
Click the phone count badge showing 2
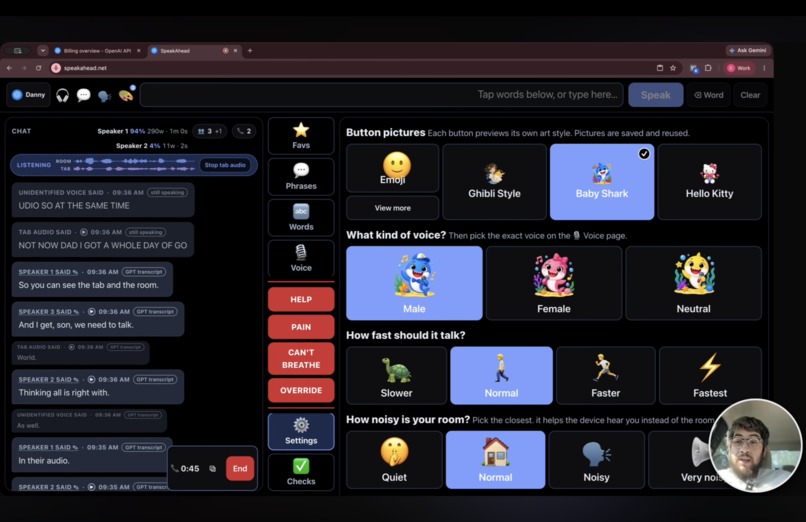(244, 132)
